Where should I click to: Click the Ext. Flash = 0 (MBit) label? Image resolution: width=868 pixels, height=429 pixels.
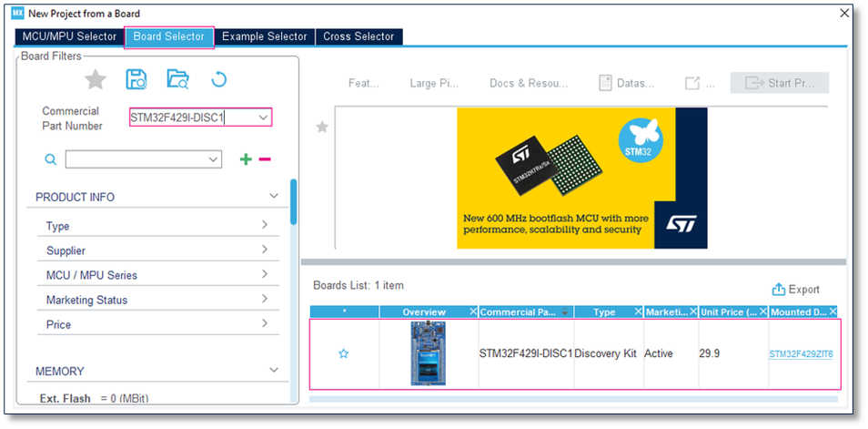(94, 399)
